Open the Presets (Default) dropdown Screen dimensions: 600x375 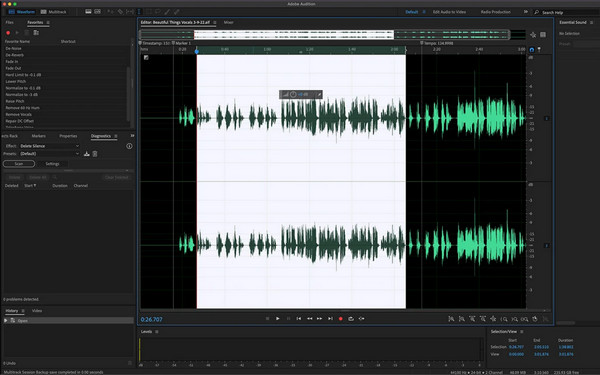coord(49,153)
